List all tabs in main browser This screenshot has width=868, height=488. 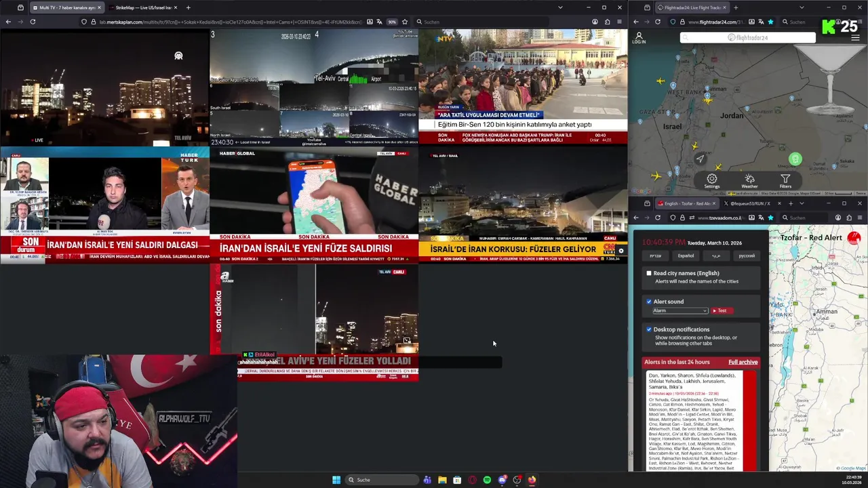560,7
